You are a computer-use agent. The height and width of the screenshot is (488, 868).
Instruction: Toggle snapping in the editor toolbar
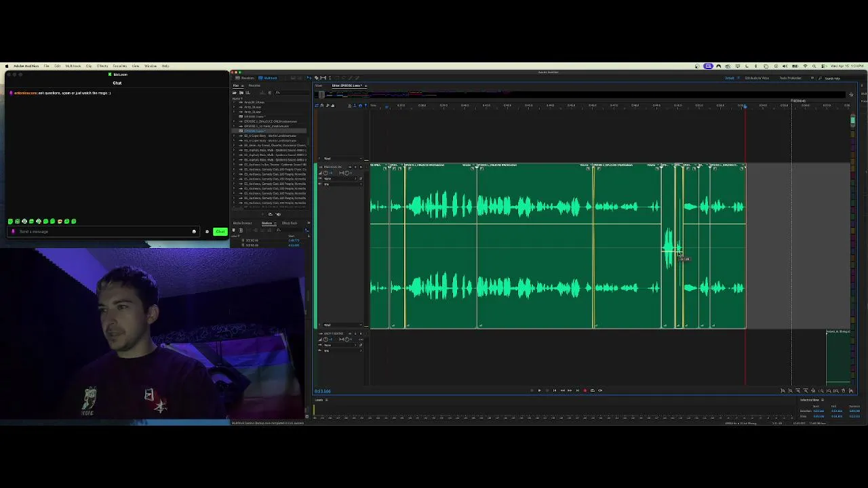point(360,105)
